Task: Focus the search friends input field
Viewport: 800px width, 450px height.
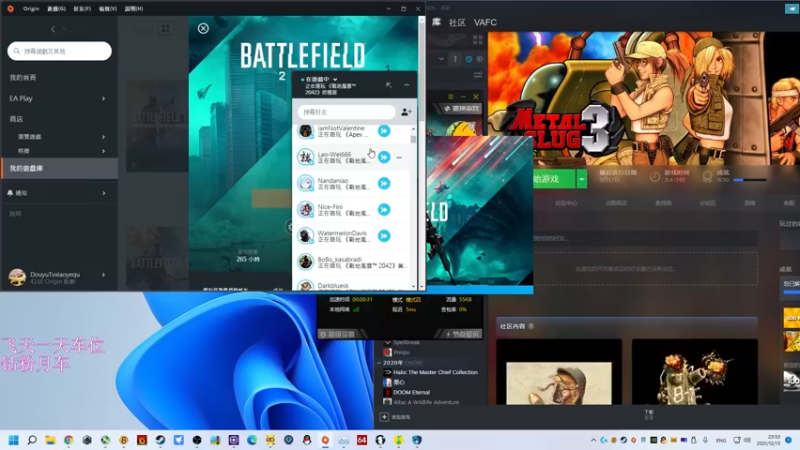Action: click(x=346, y=112)
